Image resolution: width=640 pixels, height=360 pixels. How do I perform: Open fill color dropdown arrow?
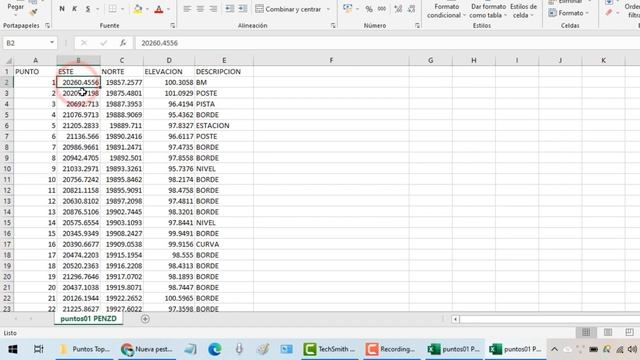tap(147, 9)
